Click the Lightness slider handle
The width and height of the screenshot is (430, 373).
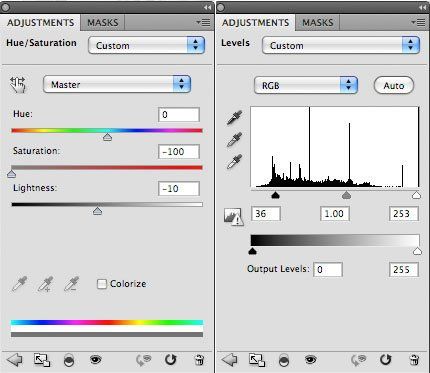point(97,211)
